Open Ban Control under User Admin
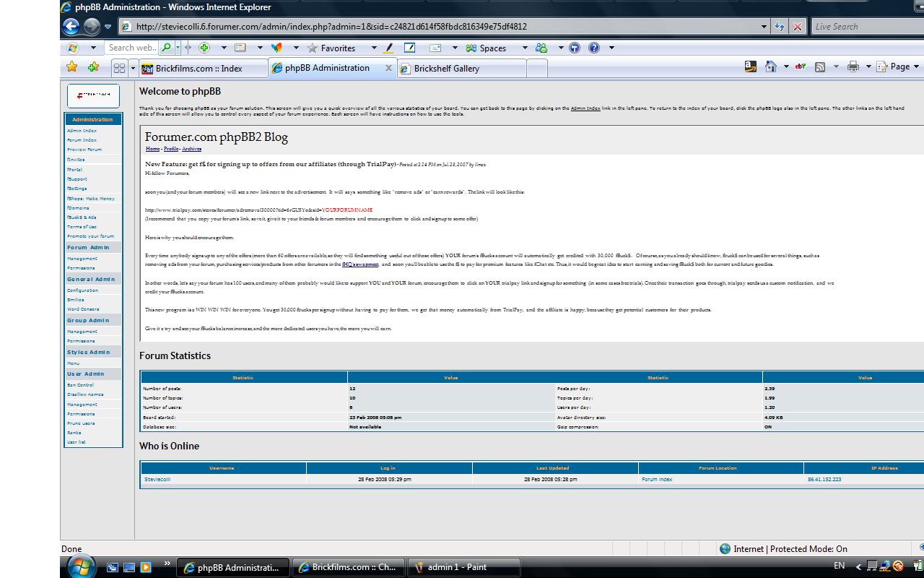Image resolution: width=924 pixels, height=578 pixels. coord(80,385)
